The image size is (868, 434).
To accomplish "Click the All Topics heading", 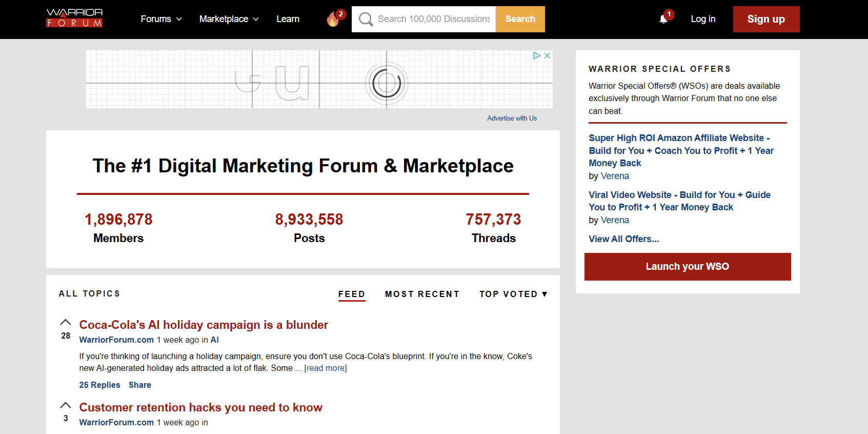I will 89,293.
